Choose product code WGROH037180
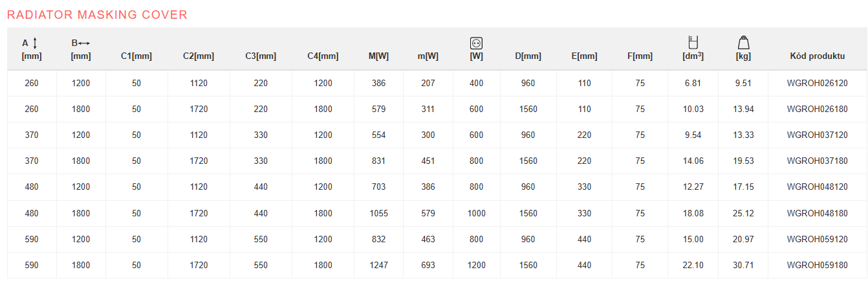The width and height of the screenshot is (868, 285). (x=817, y=161)
